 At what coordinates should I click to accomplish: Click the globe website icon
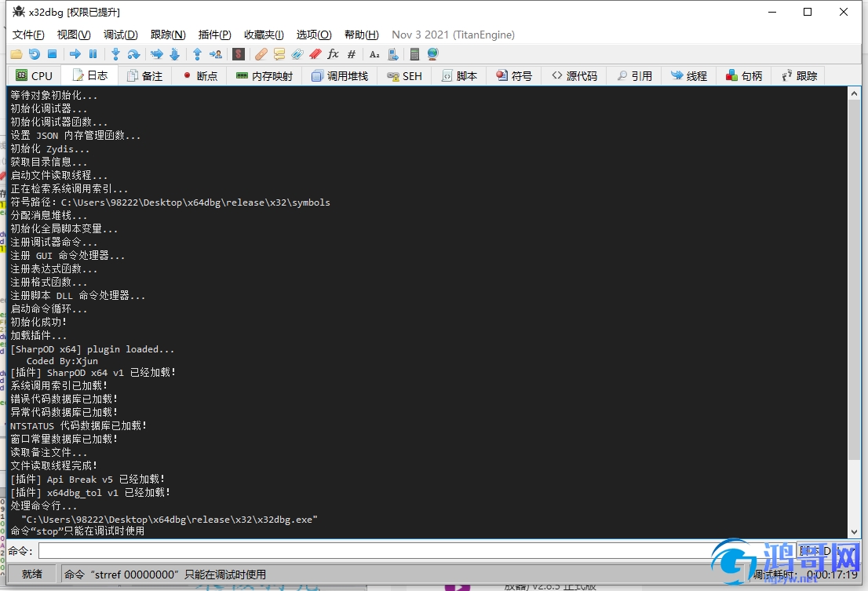coord(433,54)
